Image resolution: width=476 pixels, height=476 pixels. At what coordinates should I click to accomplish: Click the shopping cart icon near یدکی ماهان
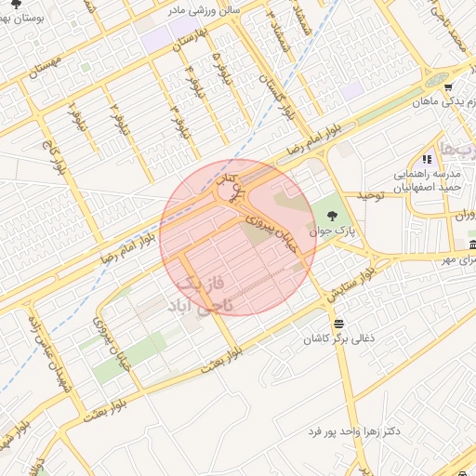coord(447,87)
